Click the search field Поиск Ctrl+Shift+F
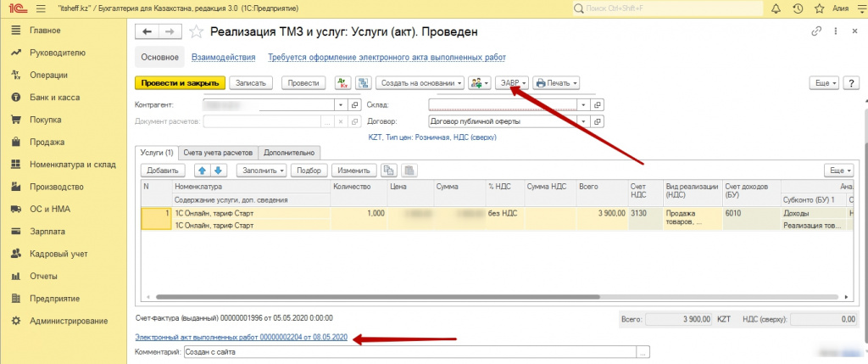This screenshot has height=364, width=868. 668,8
